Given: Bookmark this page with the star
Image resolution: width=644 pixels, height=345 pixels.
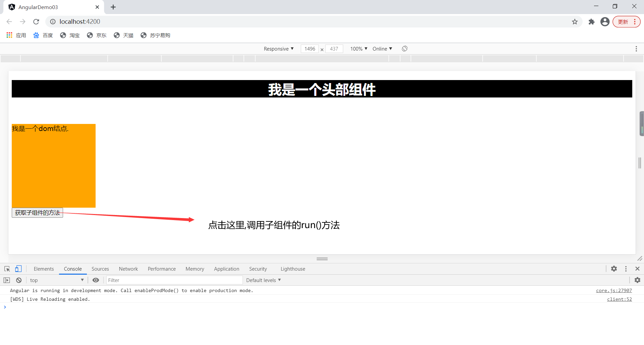Looking at the screenshot, I should pyautogui.click(x=575, y=22).
